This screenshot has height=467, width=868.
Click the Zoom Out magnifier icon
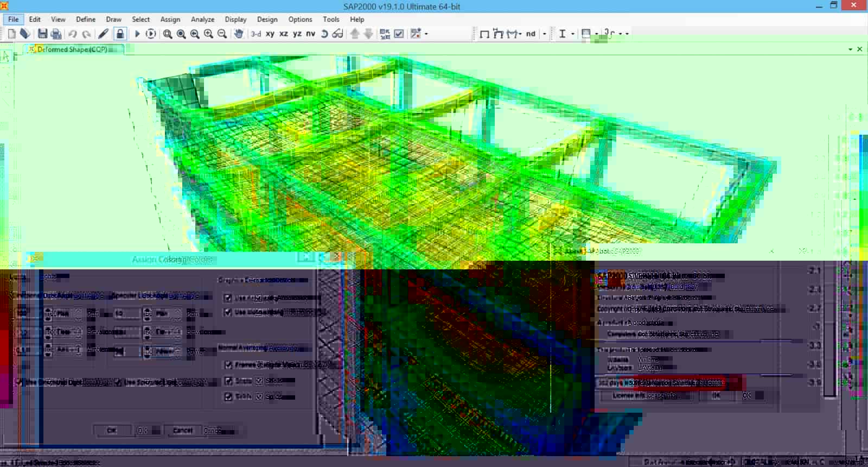click(222, 34)
